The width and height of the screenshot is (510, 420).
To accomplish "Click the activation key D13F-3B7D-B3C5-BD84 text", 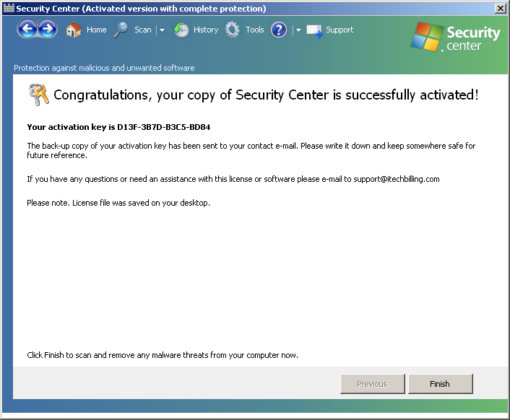I will pos(163,127).
